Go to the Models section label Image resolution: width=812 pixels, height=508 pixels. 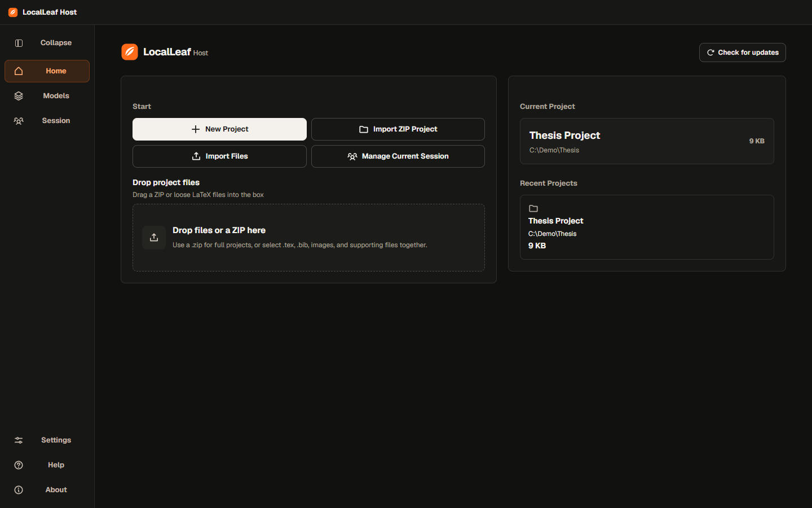56,96
